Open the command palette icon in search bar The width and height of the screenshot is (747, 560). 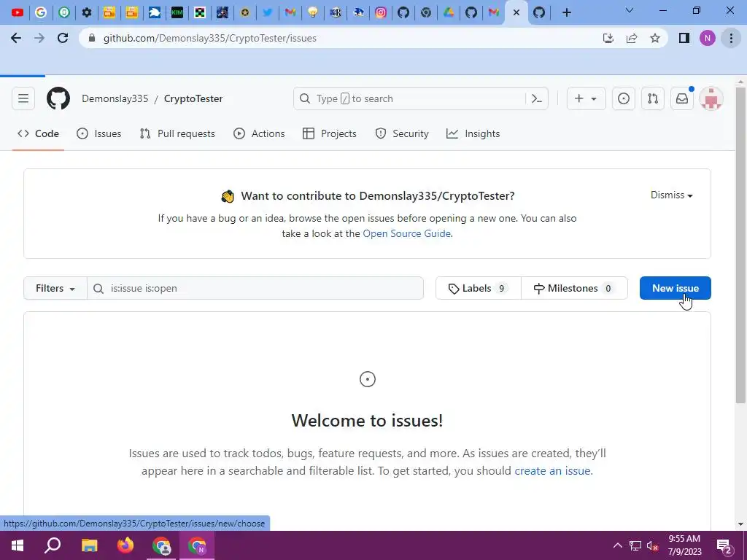coord(537,98)
